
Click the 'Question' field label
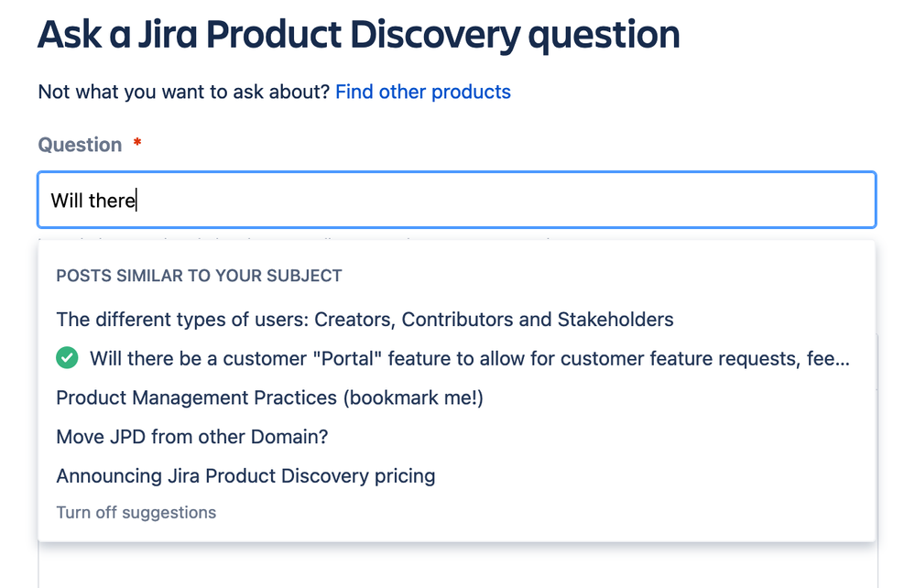tap(80, 145)
